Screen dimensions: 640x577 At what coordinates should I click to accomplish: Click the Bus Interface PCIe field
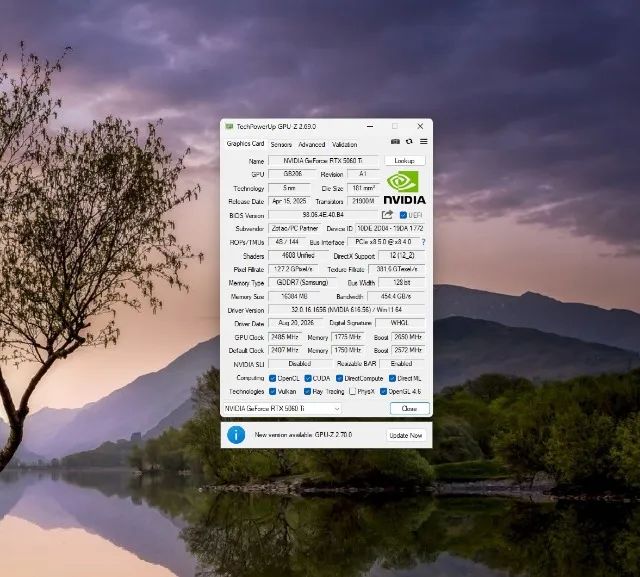pos(383,242)
